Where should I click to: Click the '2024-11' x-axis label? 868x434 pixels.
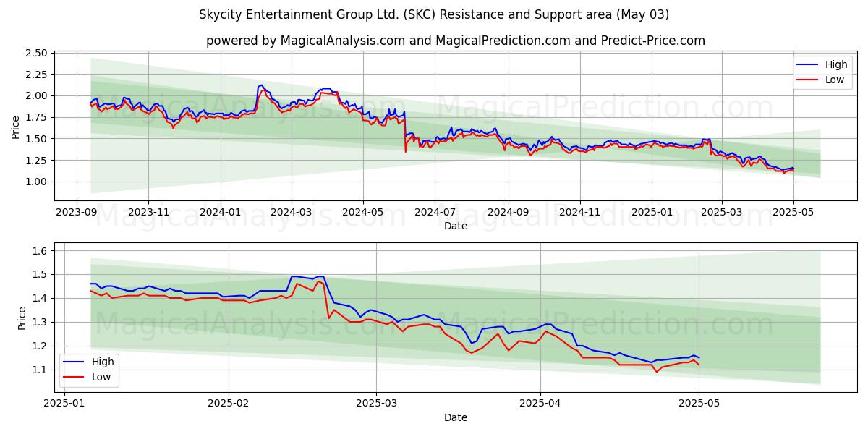point(579,213)
